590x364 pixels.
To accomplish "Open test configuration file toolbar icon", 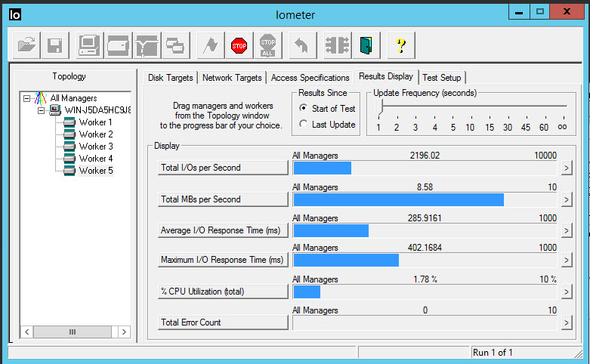I will (x=26, y=45).
